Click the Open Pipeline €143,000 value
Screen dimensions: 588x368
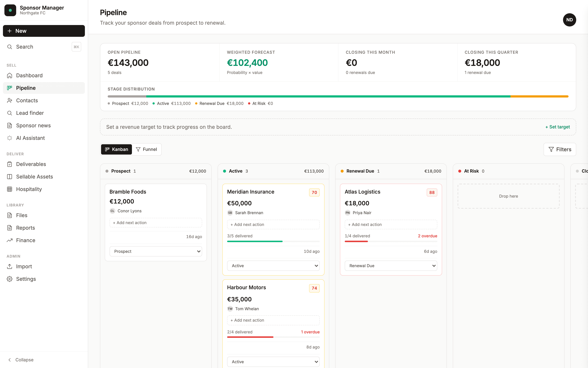pos(128,63)
